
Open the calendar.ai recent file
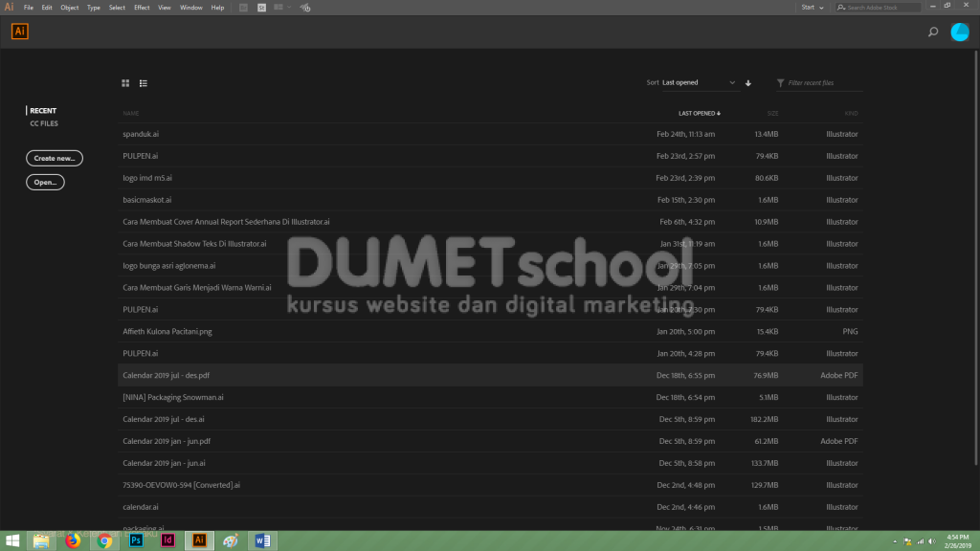(490, 507)
